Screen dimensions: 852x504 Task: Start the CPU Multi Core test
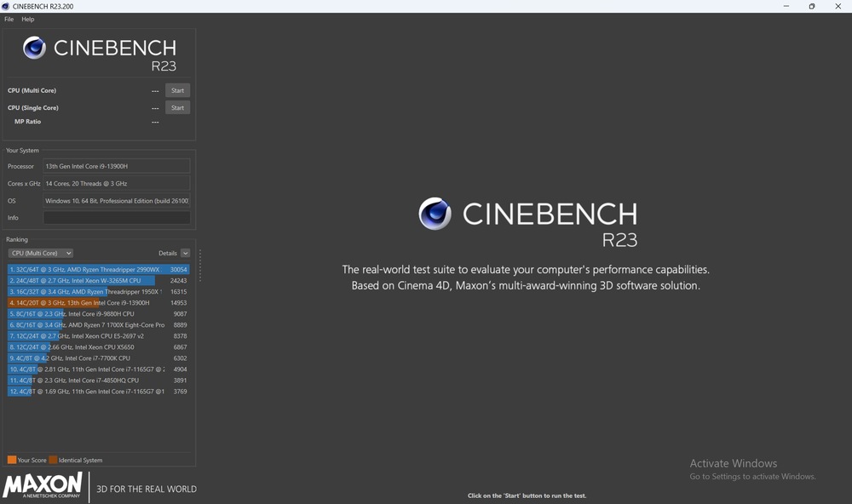tap(177, 90)
